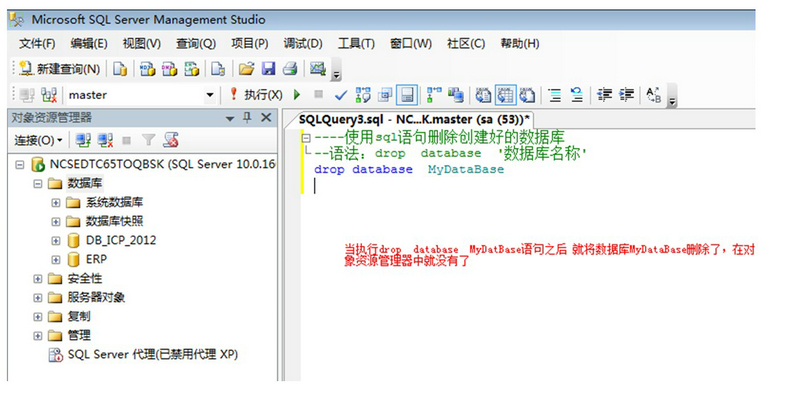Click the Object Explorer Stop square icon
800x393 pixels.
(127, 140)
